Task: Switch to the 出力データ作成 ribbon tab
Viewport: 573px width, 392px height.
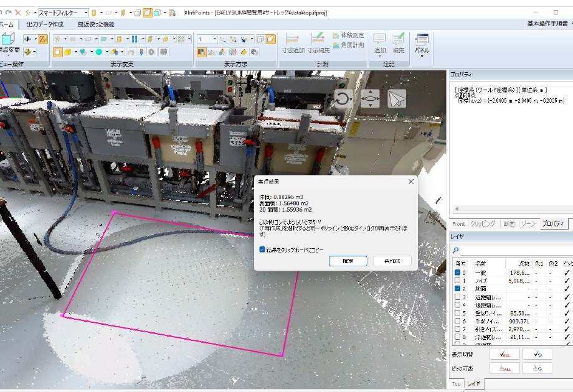Action: 45,24
